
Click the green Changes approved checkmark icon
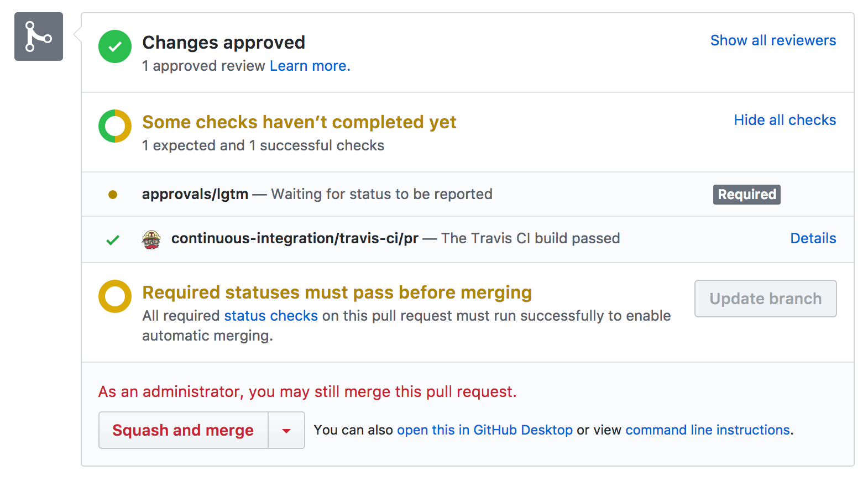(115, 46)
